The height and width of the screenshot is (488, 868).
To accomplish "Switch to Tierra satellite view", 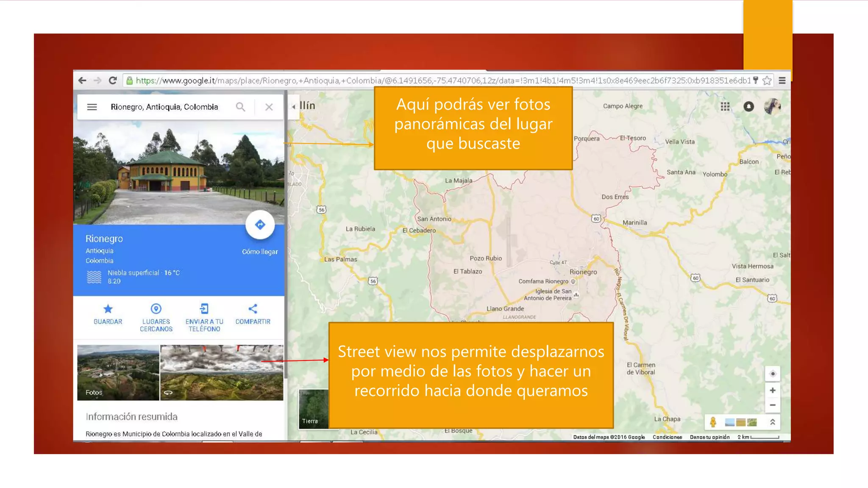I will [x=314, y=409].
